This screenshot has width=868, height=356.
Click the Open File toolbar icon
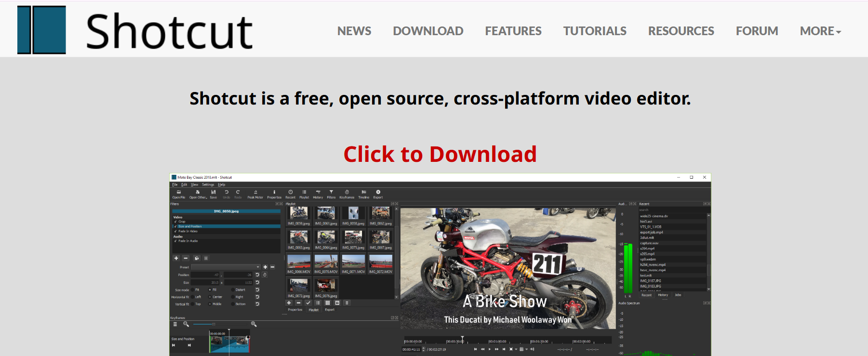[179, 194]
